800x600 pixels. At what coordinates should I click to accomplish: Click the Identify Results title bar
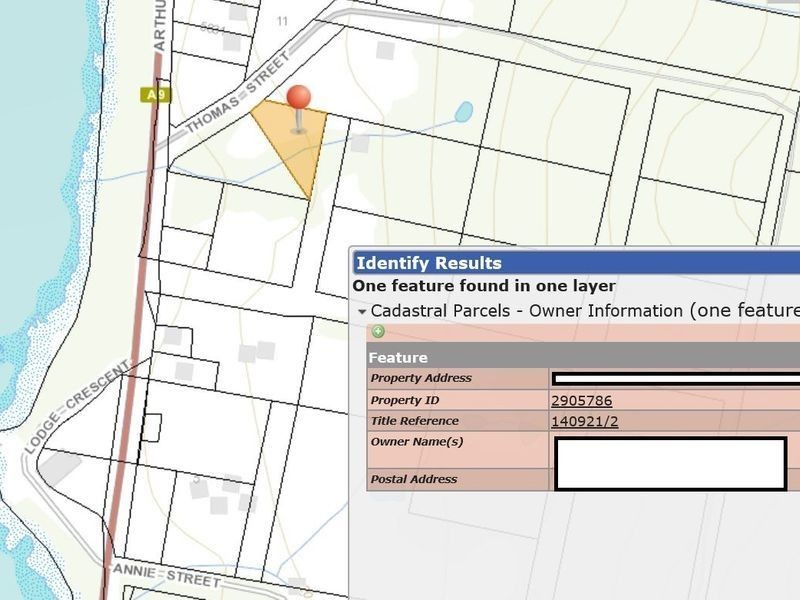click(577, 263)
